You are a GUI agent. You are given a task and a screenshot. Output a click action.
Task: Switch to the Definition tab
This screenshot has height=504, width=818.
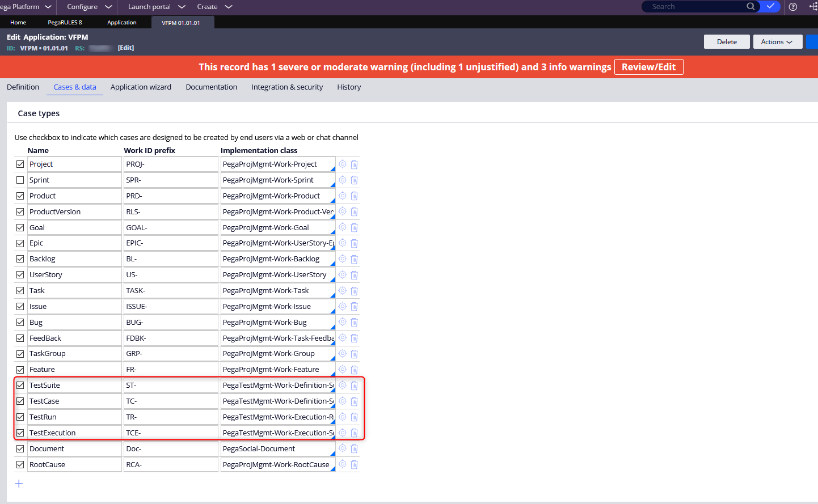(23, 87)
